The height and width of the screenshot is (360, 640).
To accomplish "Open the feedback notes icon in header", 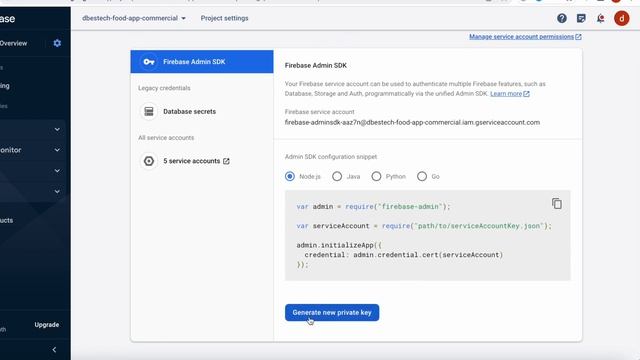I will [x=581, y=18].
